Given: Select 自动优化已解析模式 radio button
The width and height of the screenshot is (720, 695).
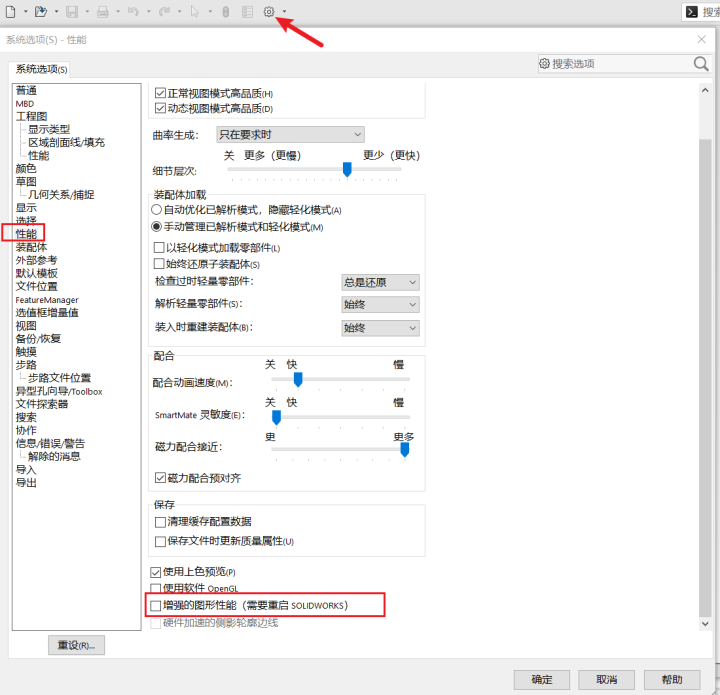Looking at the screenshot, I should pyautogui.click(x=156, y=210).
